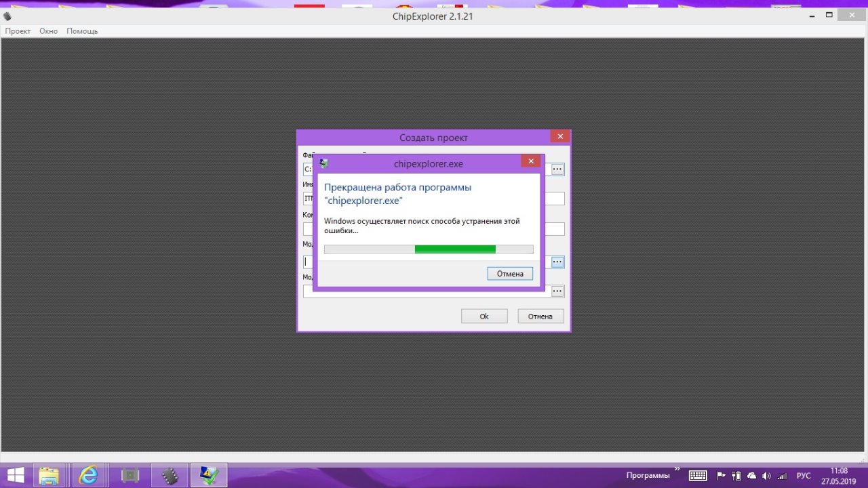
Task: Open the on-screen keyboard from the tray
Action: click(698, 476)
